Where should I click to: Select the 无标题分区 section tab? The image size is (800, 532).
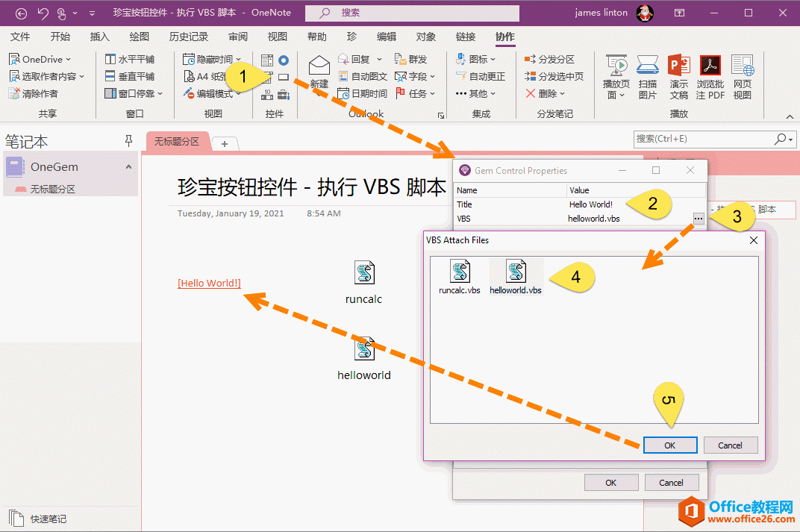click(178, 141)
